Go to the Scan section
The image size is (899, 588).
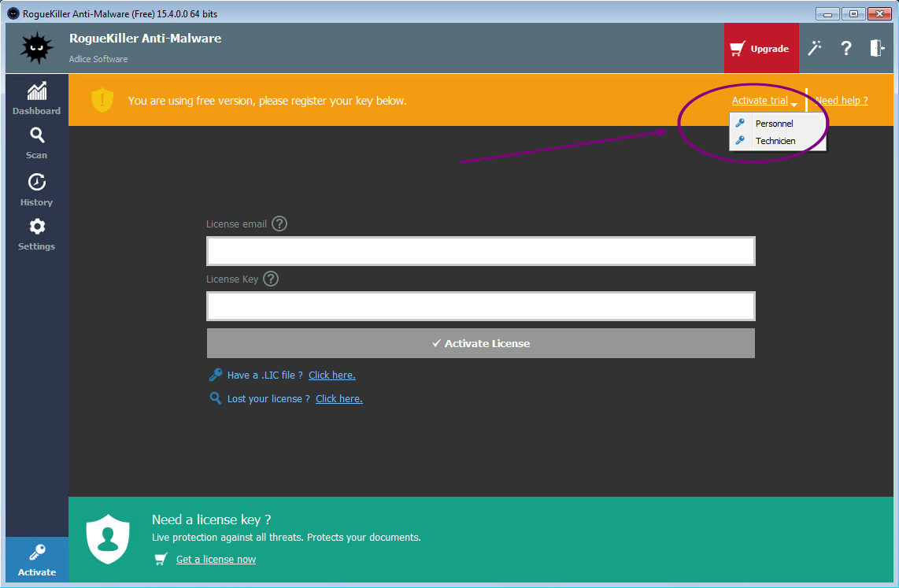point(36,142)
